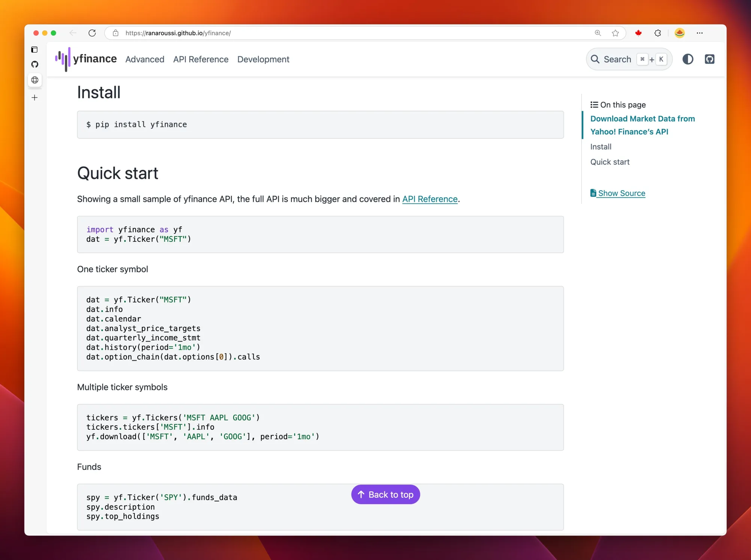Go to the Development nav item
Image resolution: width=751 pixels, height=560 pixels.
(x=263, y=59)
